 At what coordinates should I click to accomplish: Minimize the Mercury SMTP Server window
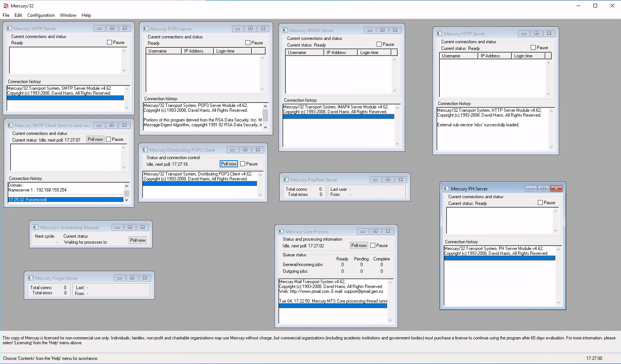pos(99,28)
